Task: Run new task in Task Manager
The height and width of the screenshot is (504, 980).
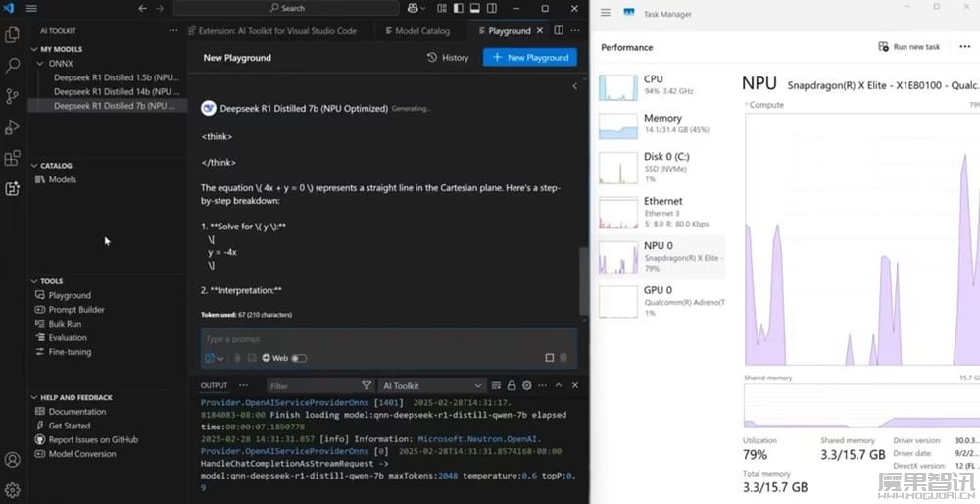Action: click(909, 47)
